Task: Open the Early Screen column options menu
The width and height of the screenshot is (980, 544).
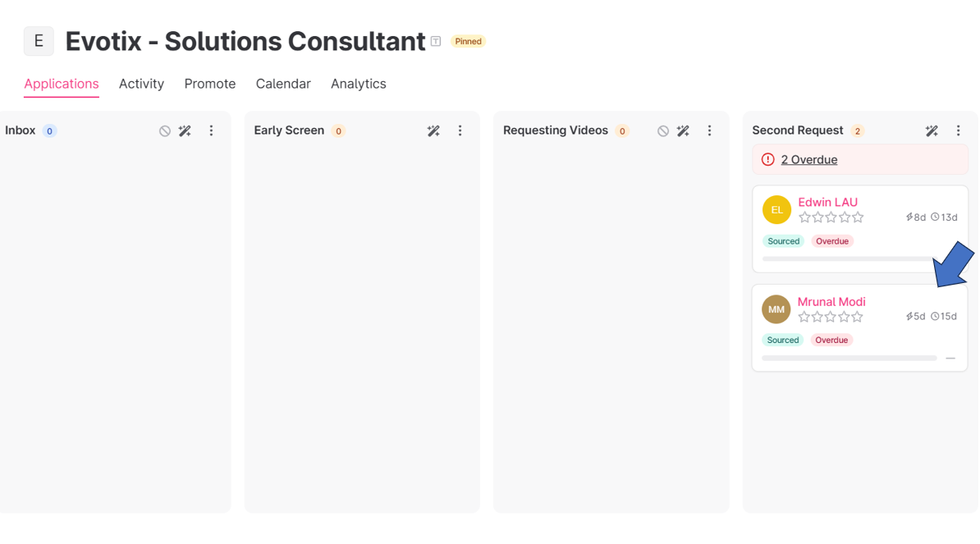Action: click(x=460, y=131)
